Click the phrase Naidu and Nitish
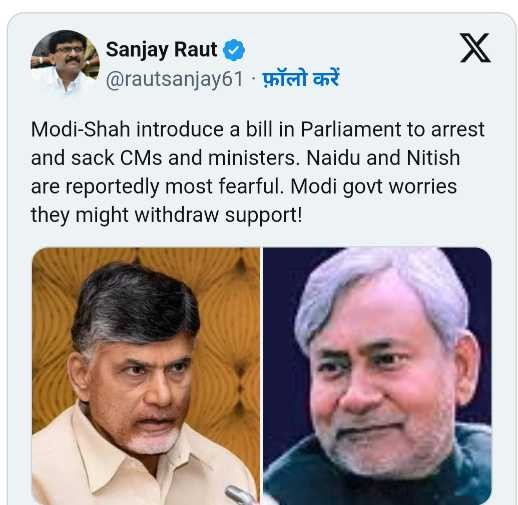The height and width of the screenshot is (505, 518). click(383, 157)
